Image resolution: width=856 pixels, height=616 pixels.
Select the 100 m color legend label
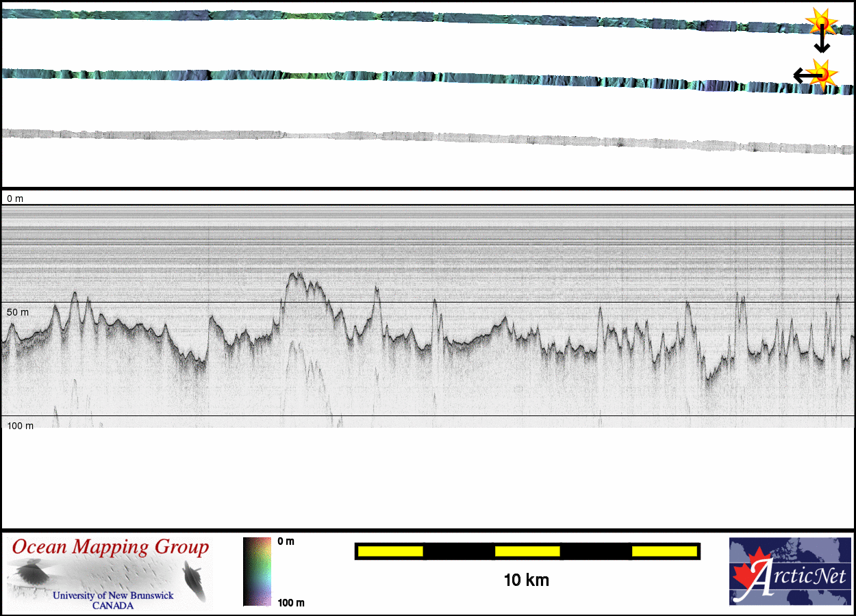tap(290, 602)
